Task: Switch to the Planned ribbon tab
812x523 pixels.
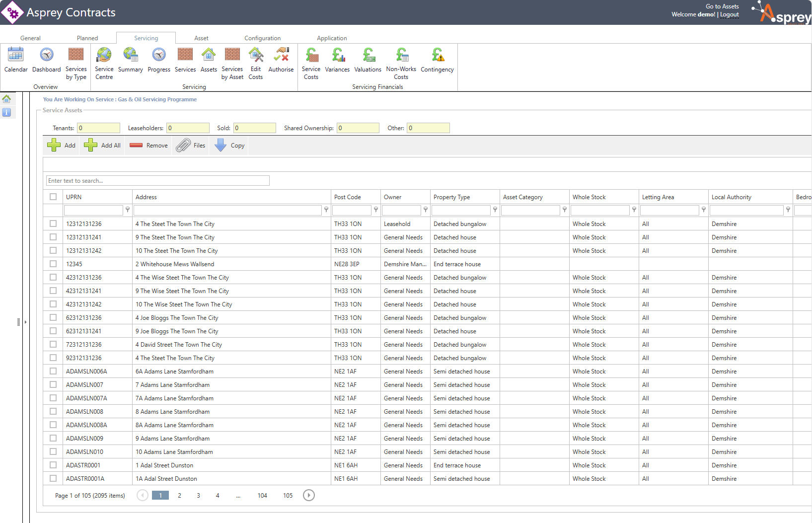Action: (x=87, y=38)
